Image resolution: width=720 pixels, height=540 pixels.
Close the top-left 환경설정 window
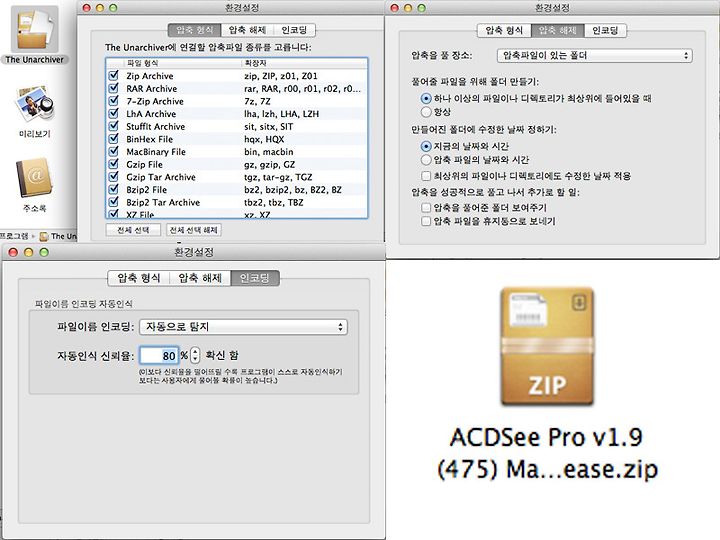tap(86, 8)
